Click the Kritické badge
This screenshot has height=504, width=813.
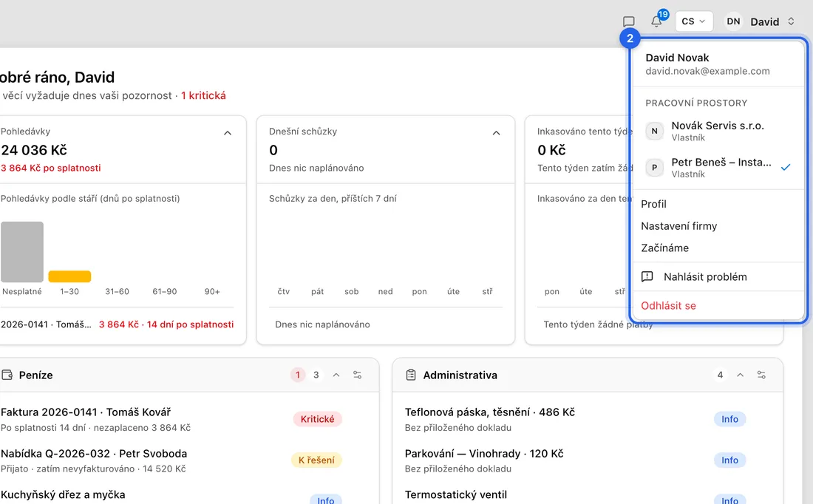click(x=317, y=419)
